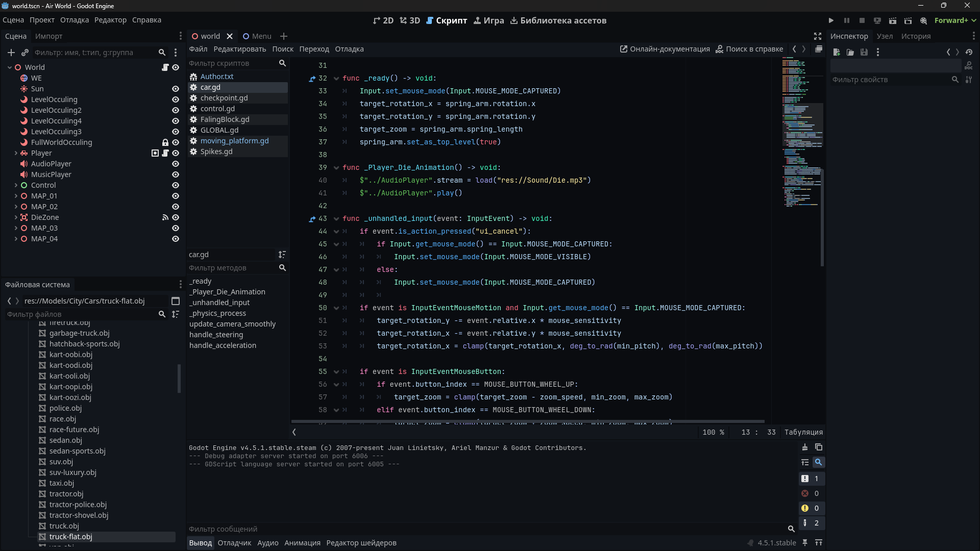Toggle file system split mode icon
This screenshot has width=980, height=551.
pyautogui.click(x=176, y=301)
